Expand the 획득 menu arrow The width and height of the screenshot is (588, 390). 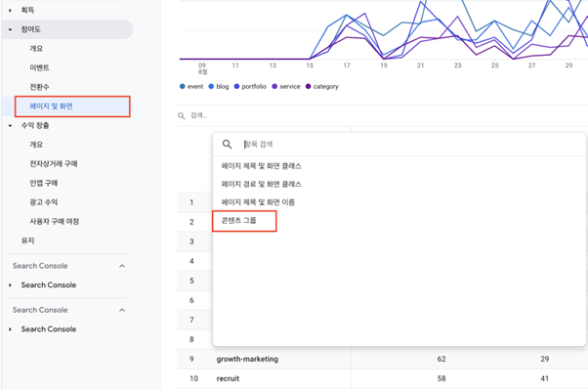click(x=10, y=10)
